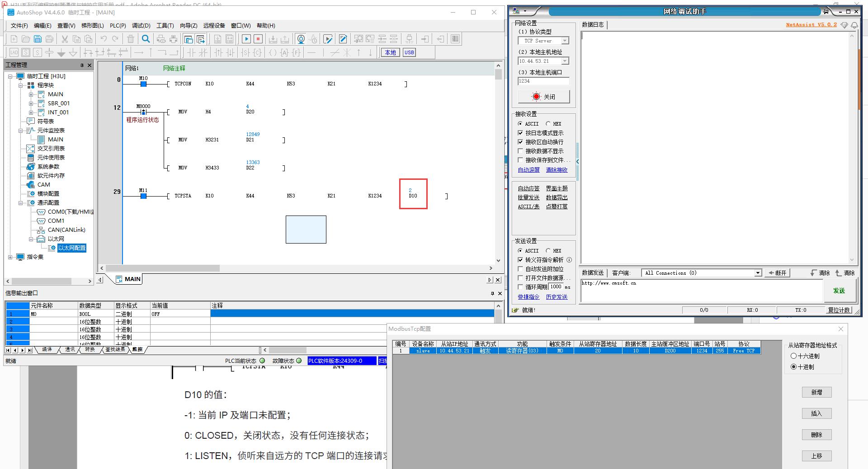This screenshot has width=868, height=469.
Task: Toggle the 按日志模式显示 checkbox
Action: coord(520,133)
